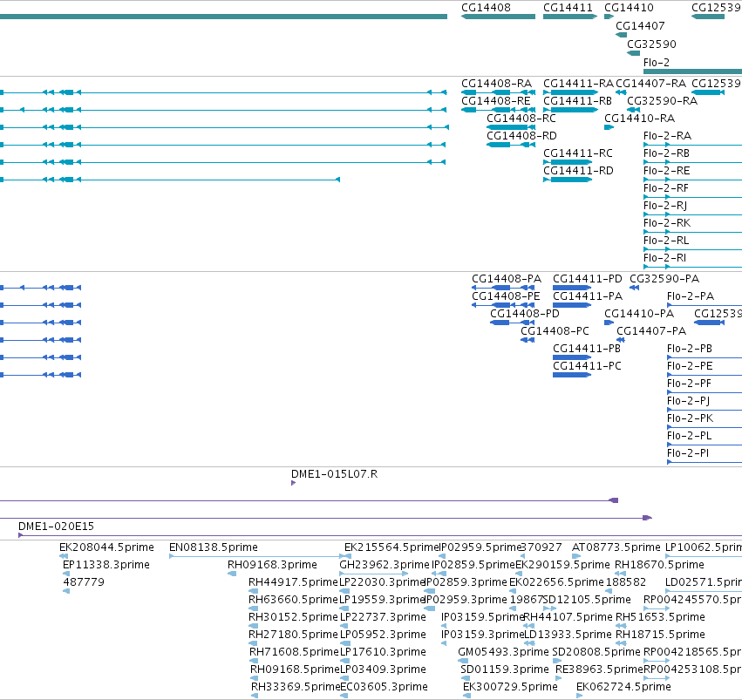The height and width of the screenshot is (700, 742).
Task: Open EST label RH44917.5prime
Action: tap(293, 581)
